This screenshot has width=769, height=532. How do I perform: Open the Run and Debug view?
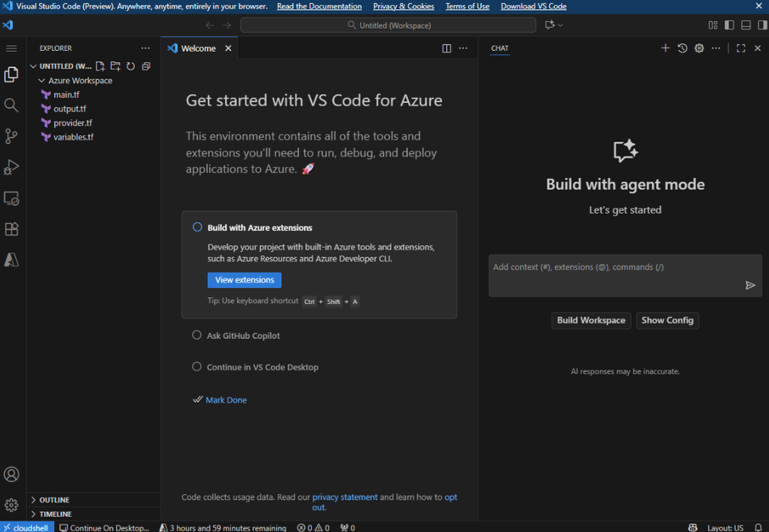(12, 167)
